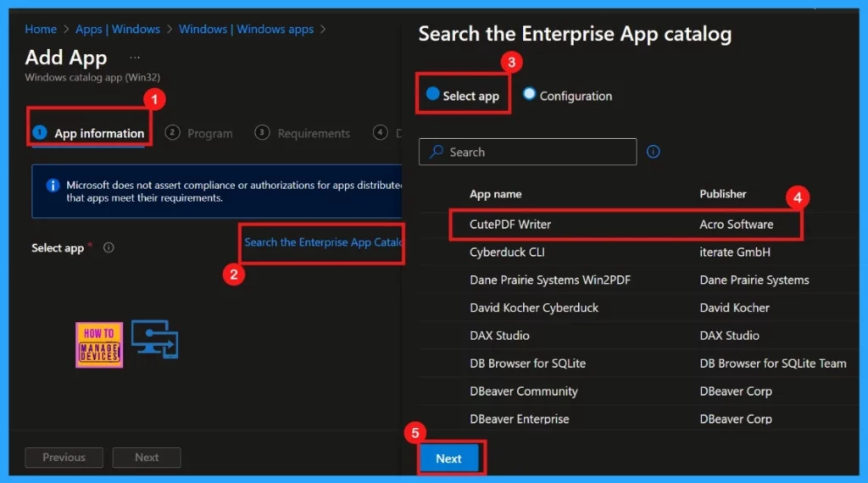Go to Apps | Windows breadcrumb

(x=117, y=30)
